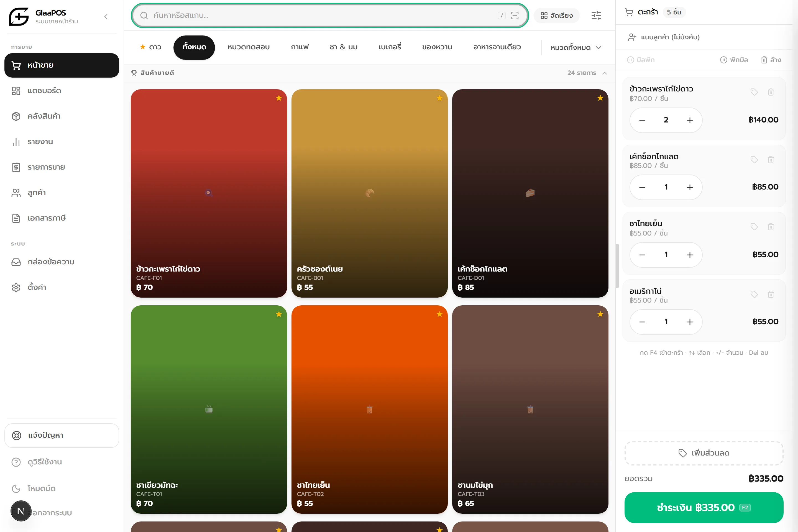Viewport: 798px width, 532px height.
Task: Select the ดาว favorites tab
Action: coord(151,47)
